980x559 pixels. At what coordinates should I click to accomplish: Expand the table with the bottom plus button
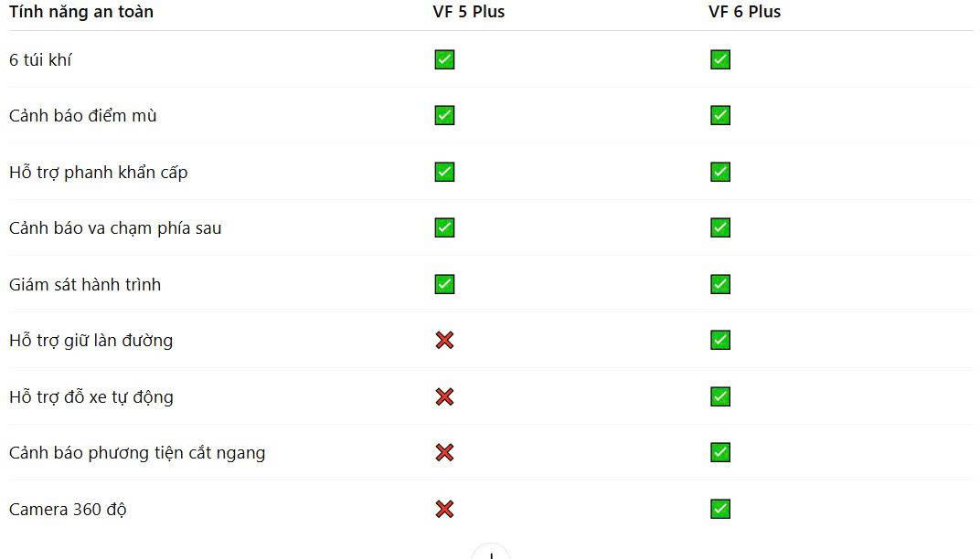coord(491,554)
